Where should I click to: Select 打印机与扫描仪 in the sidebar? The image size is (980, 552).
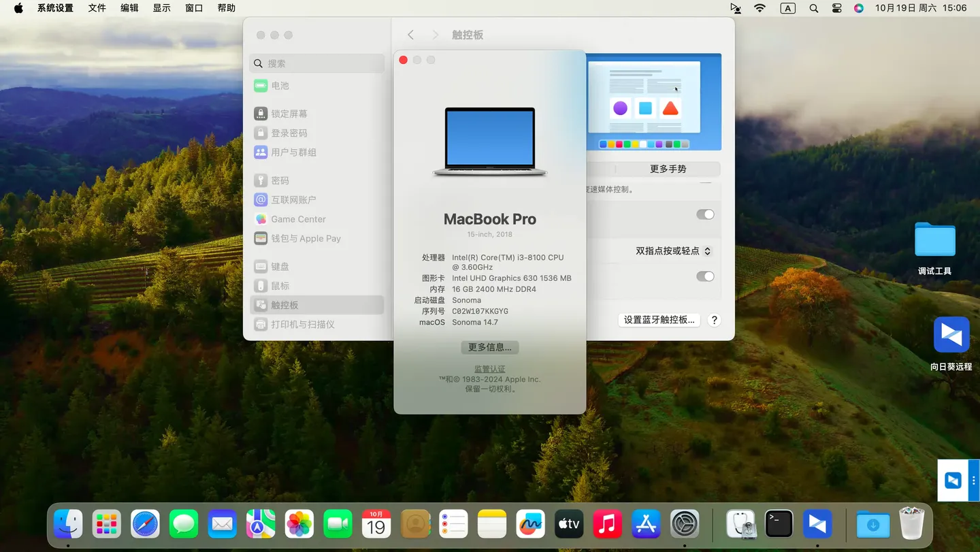[302, 325]
